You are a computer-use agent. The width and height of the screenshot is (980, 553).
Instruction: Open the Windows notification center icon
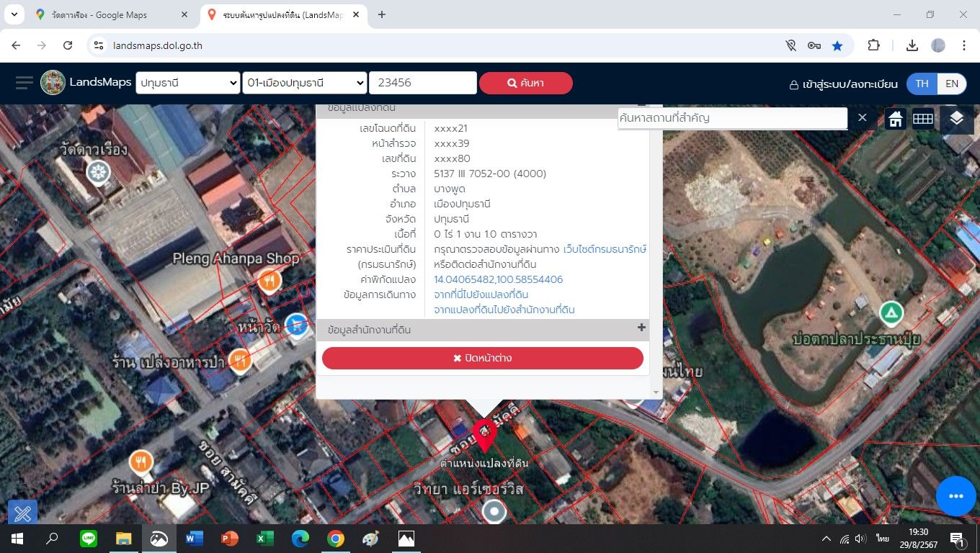958,539
